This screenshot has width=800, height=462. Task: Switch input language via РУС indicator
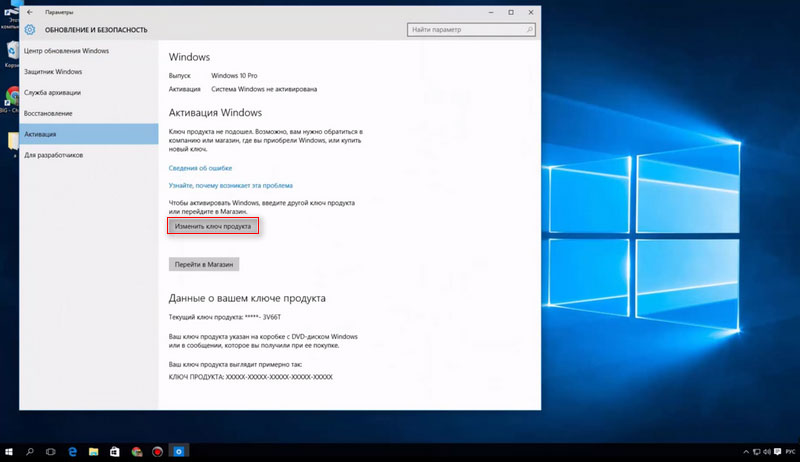pos(790,452)
